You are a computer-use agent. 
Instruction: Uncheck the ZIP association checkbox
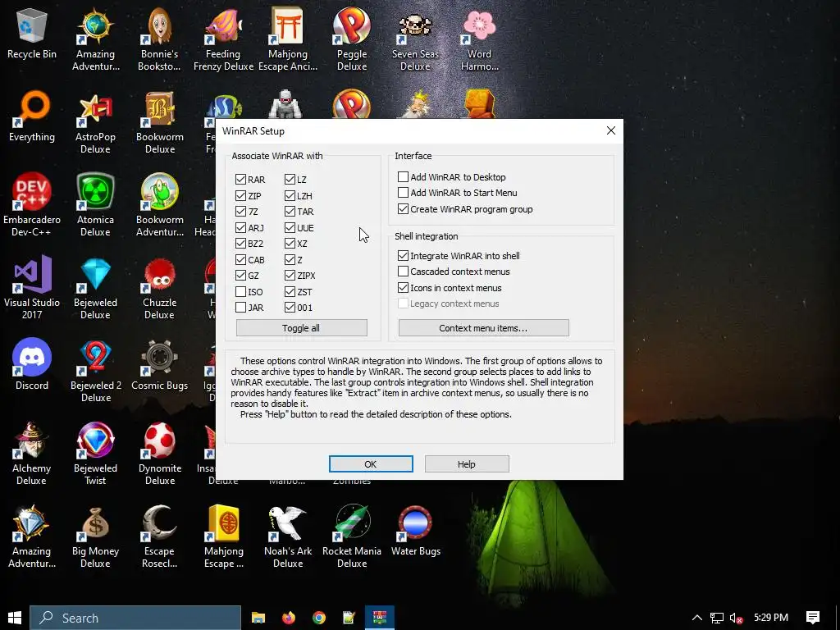pos(240,195)
